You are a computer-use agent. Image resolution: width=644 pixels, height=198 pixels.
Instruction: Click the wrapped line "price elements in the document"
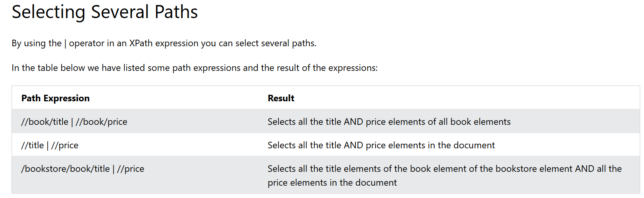(x=332, y=183)
